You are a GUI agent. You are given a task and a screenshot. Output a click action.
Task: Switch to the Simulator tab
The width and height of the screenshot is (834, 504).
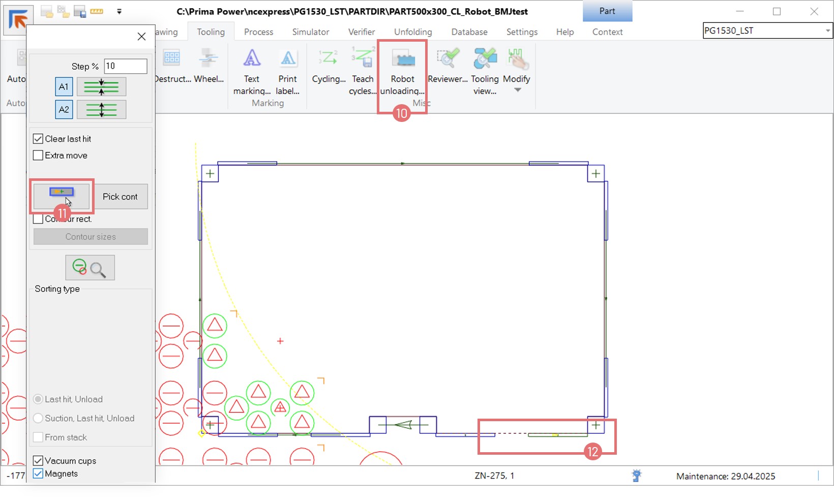coord(310,32)
